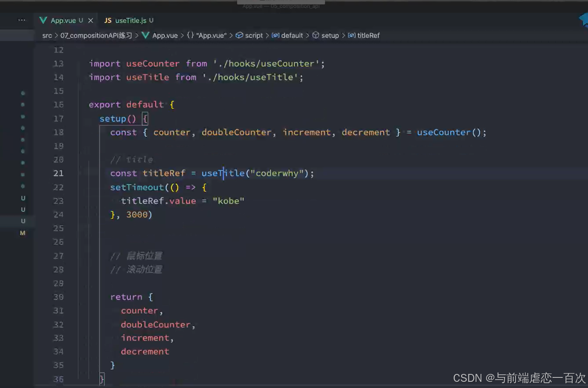Click titleRef declaration on line 21
The image size is (588, 388).
pos(164,173)
